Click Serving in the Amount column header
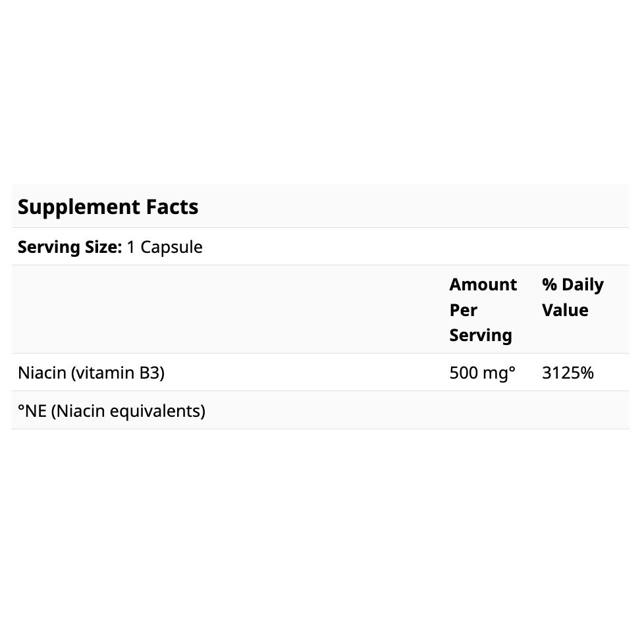This screenshot has height=644, width=644. click(480, 335)
